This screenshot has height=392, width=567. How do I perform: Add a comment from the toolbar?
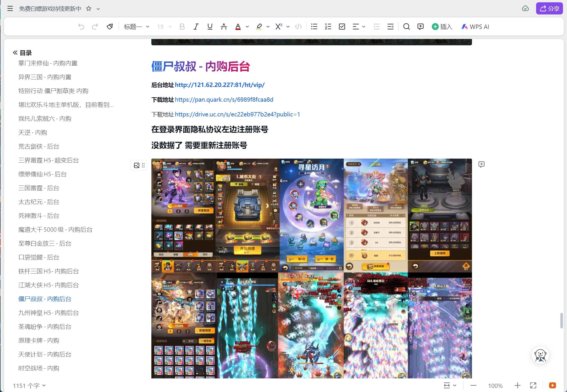[421, 27]
